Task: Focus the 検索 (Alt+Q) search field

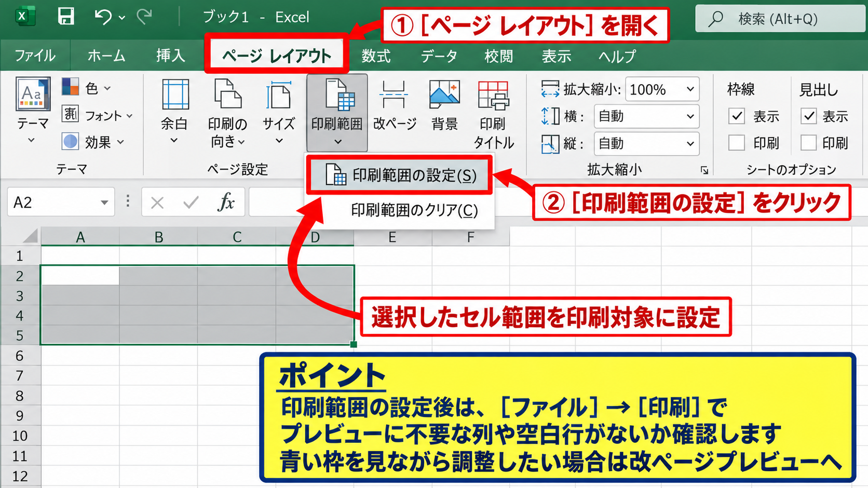Action: click(780, 19)
